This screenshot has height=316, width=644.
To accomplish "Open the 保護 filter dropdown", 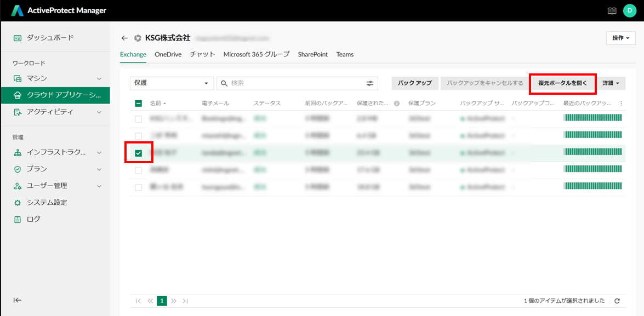I will coord(172,83).
